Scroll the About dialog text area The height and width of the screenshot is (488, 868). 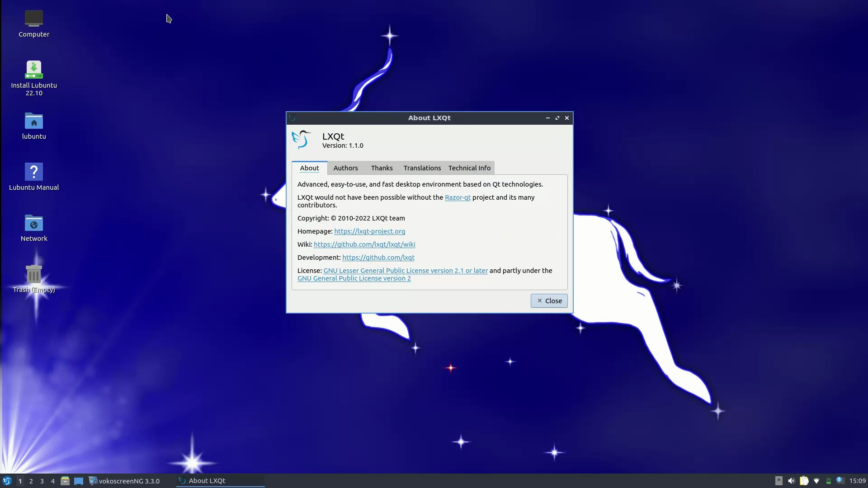[x=429, y=231]
